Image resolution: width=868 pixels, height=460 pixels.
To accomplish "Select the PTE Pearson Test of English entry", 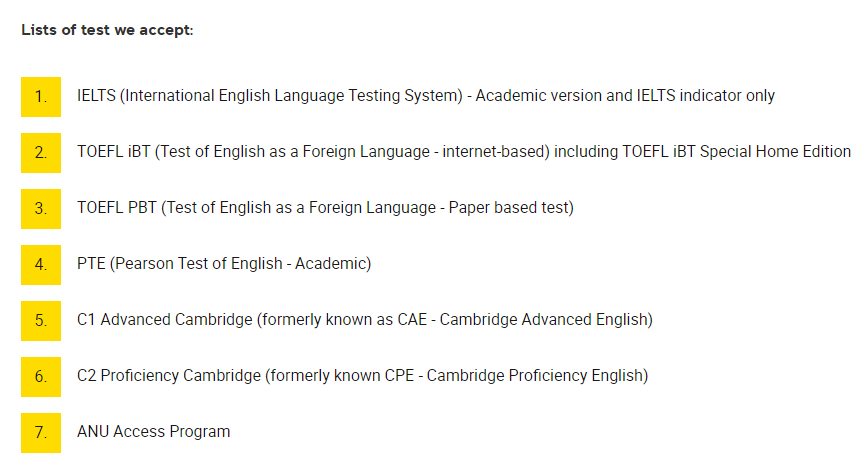I will coord(224,263).
